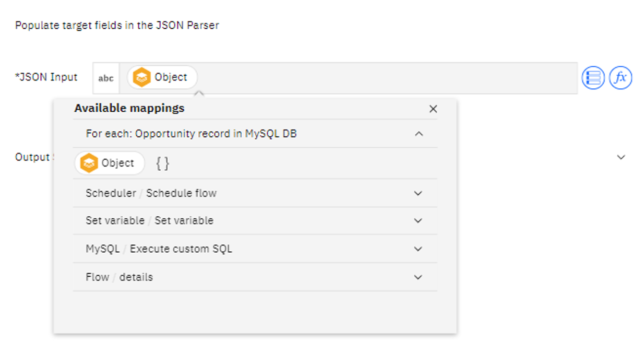Select the MySQL / Execute custom SQL label

(x=159, y=249)
